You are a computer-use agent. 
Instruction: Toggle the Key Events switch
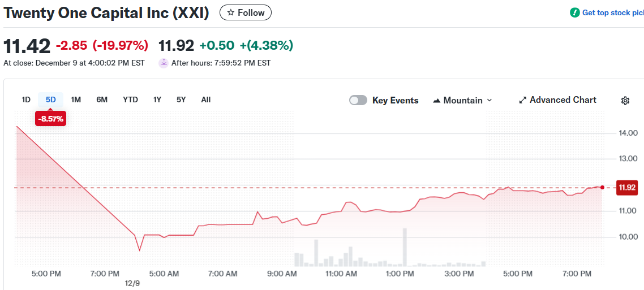click(x=358, y=100)
